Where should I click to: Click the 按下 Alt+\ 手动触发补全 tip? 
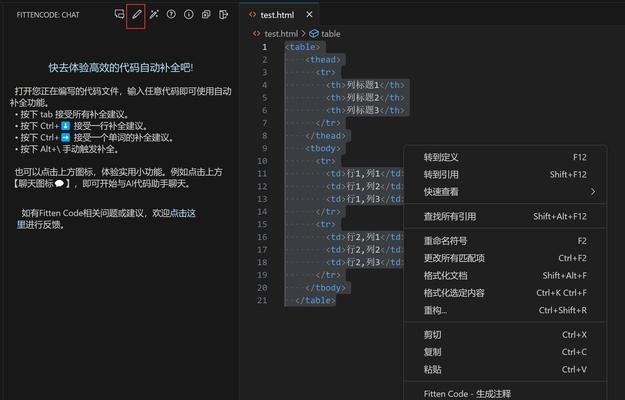67,149
